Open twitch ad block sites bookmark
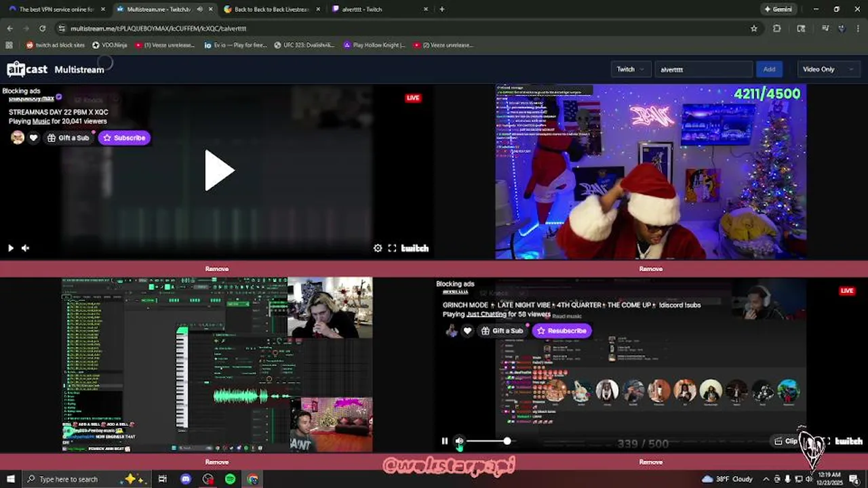Screen dimensions: 868x488 tap(56, 45)
